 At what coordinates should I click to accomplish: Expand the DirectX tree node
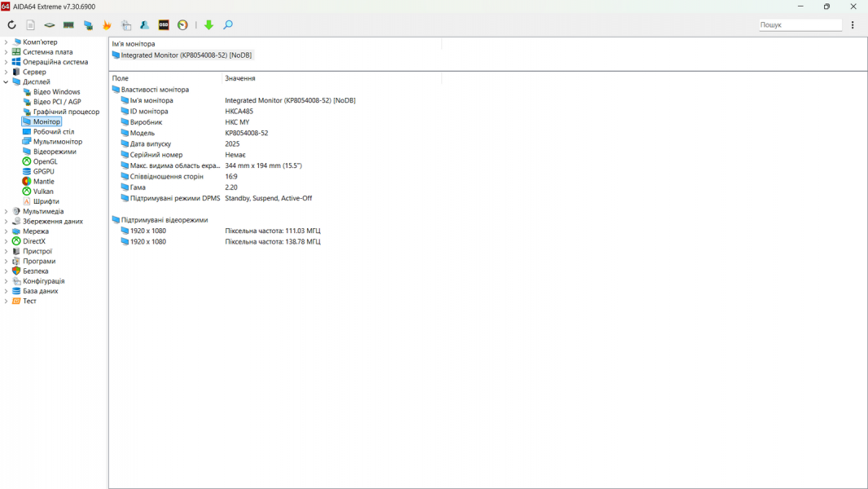[6, 241]
